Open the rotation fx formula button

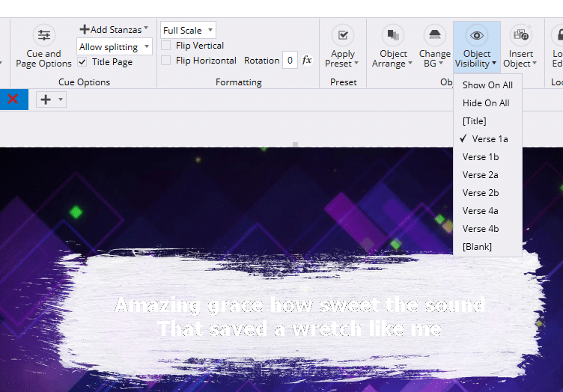coord(307,60)
